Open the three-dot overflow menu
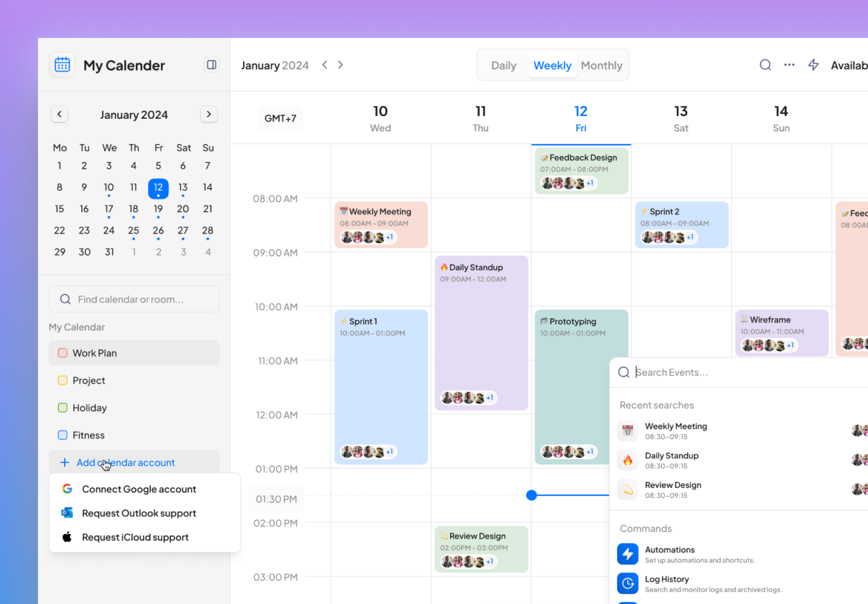Image resolution: width=868 pixels, height=604 pixels. point(789,65)
